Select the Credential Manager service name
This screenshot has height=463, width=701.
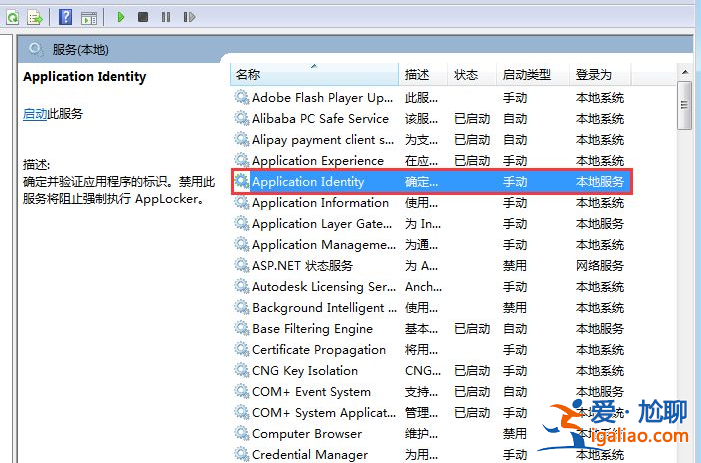[x=310, y=455]
